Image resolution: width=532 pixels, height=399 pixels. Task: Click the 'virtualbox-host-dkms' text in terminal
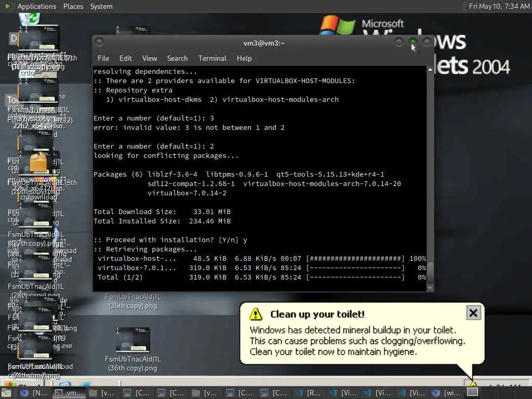pos(160,99)
